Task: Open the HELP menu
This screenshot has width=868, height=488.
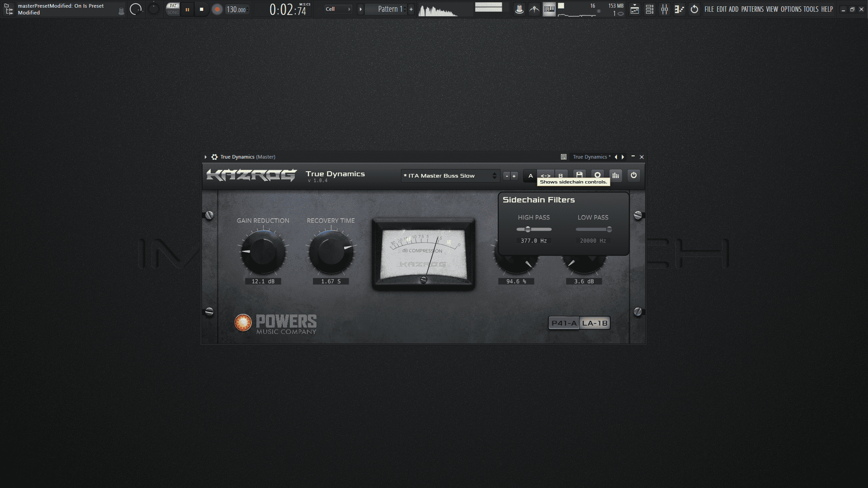Action: click(827, 9)
